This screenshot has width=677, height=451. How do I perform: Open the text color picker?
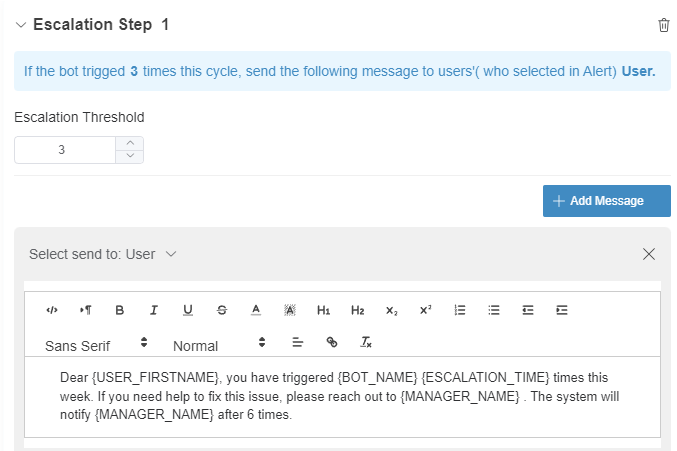pos(256,310)
